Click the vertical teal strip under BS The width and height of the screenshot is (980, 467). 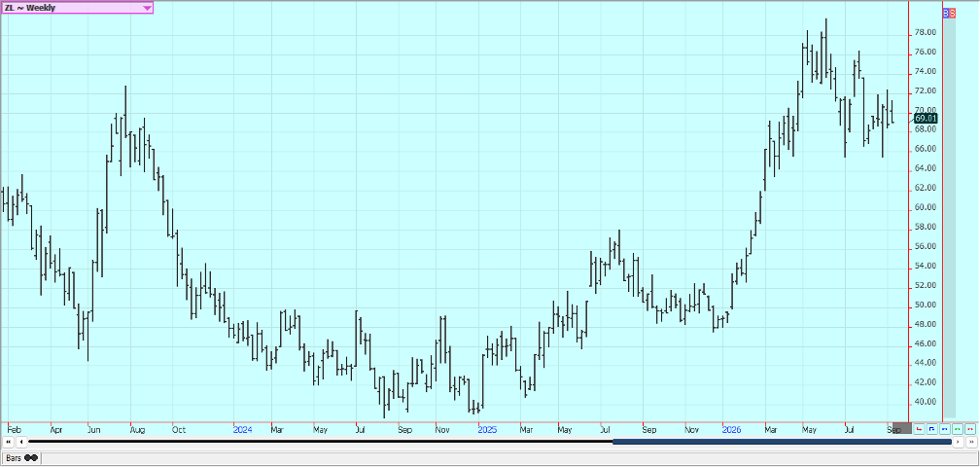click(949, 218)
